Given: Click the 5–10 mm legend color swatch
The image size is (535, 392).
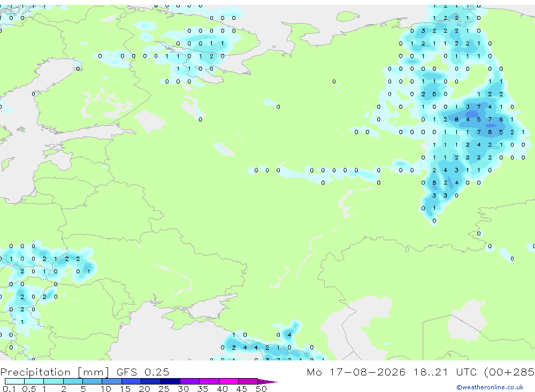Looking at the screenshot, I should [x=92, y=381].
